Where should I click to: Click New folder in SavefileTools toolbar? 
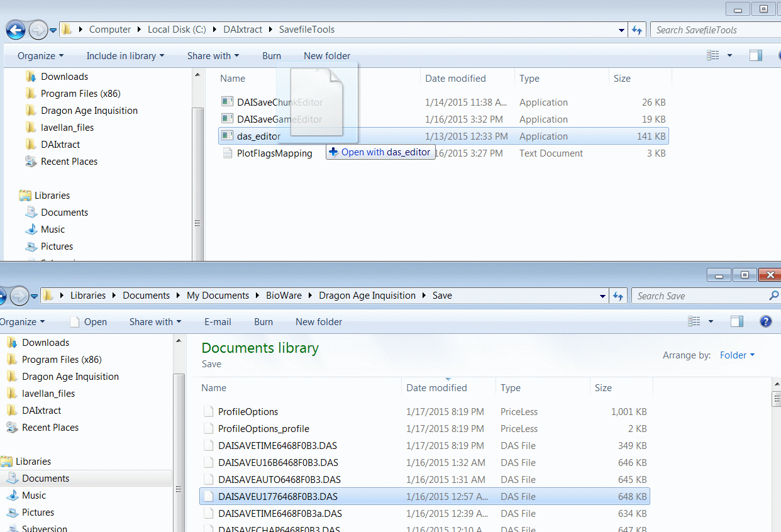coord(327,55)
